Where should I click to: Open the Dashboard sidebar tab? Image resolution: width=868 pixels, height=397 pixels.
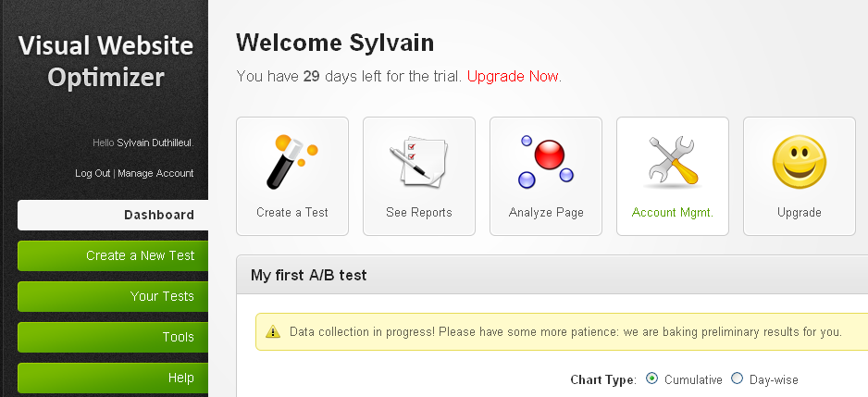(113, 215)
